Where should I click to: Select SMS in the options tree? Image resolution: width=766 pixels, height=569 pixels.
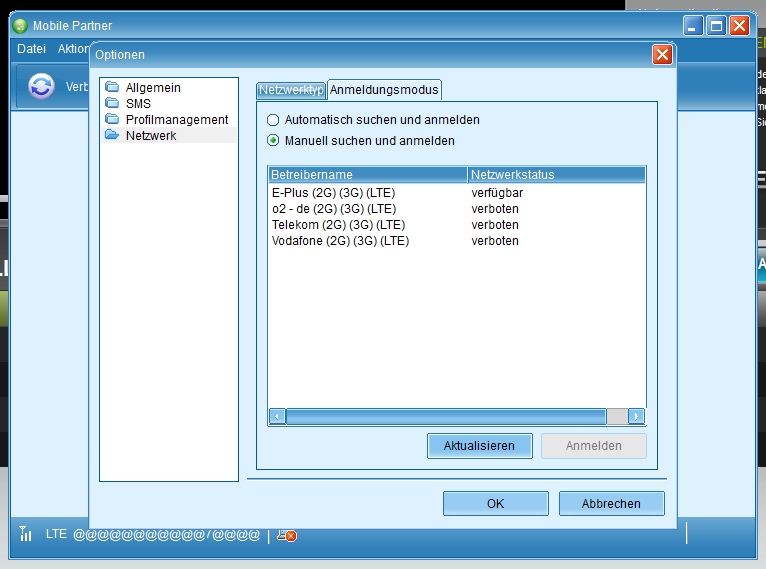(138, 104)
